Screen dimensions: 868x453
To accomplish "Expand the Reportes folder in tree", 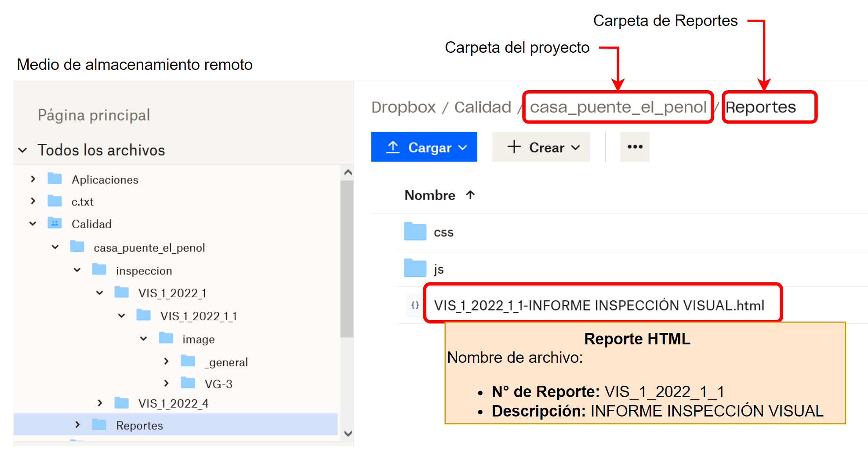I will point(77,425).
